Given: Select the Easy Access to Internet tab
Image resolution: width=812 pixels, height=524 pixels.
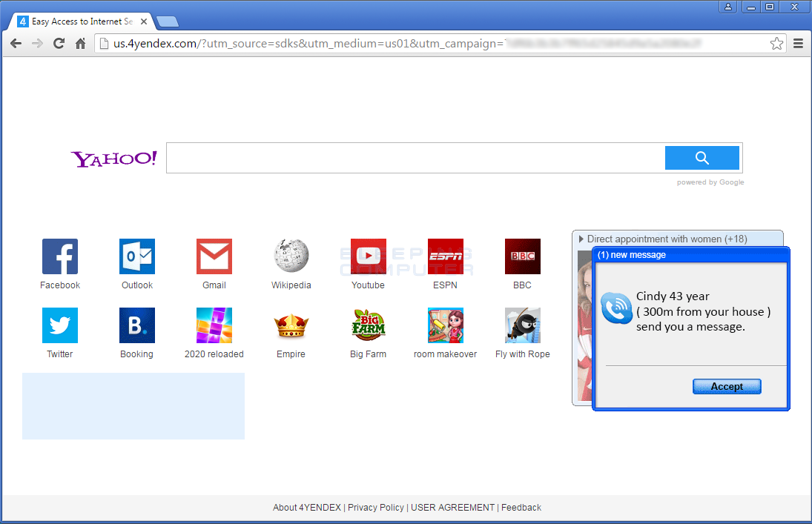Looking at the screenshot, I should [x=82, y=21].
